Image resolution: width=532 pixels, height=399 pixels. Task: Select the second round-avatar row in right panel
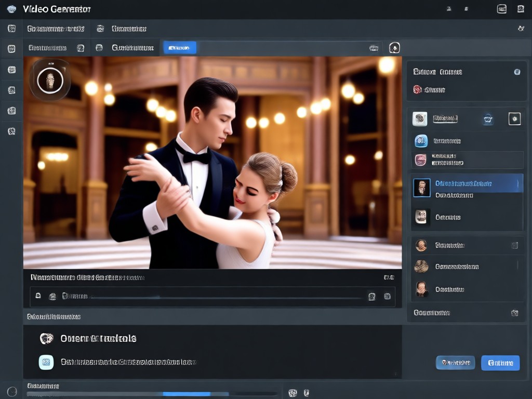click(467, 267)
